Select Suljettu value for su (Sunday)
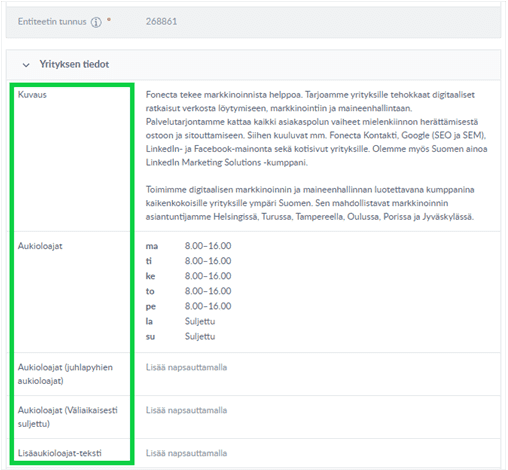508x470 pixels. point(200,336)
